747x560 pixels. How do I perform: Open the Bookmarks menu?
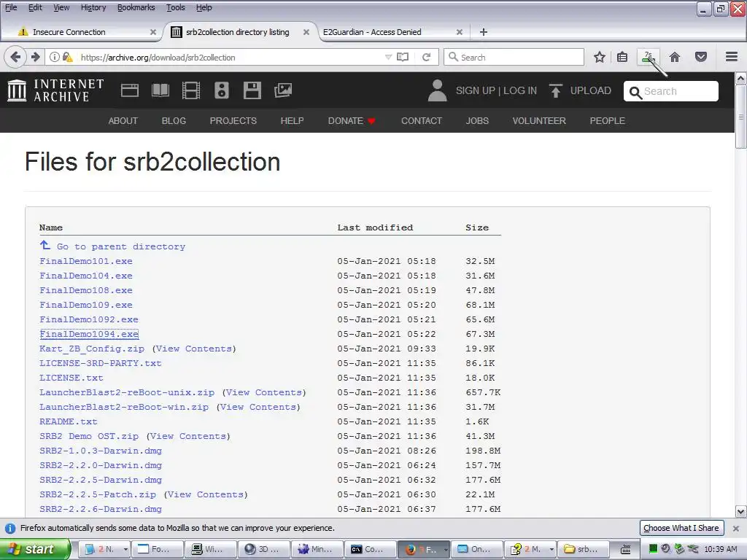[136, 7]
